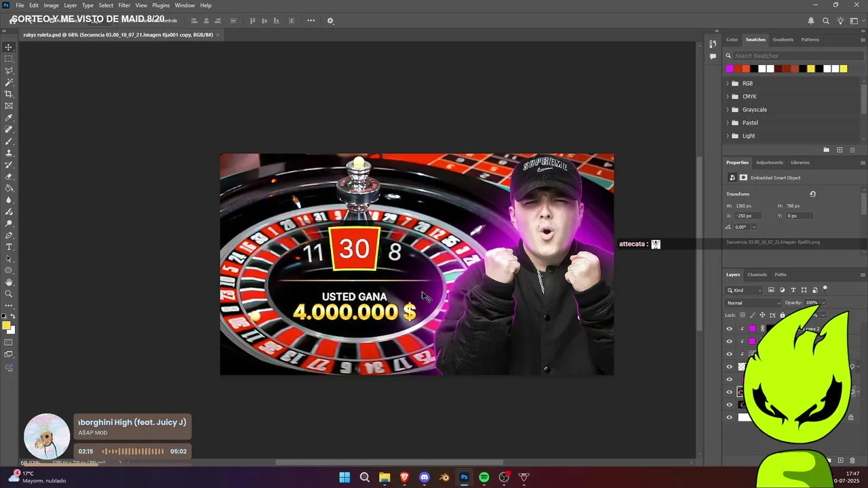Expand the Light swatch folder
The width and height of the screenshot is (868, 488).
click(x=728, y=136)
